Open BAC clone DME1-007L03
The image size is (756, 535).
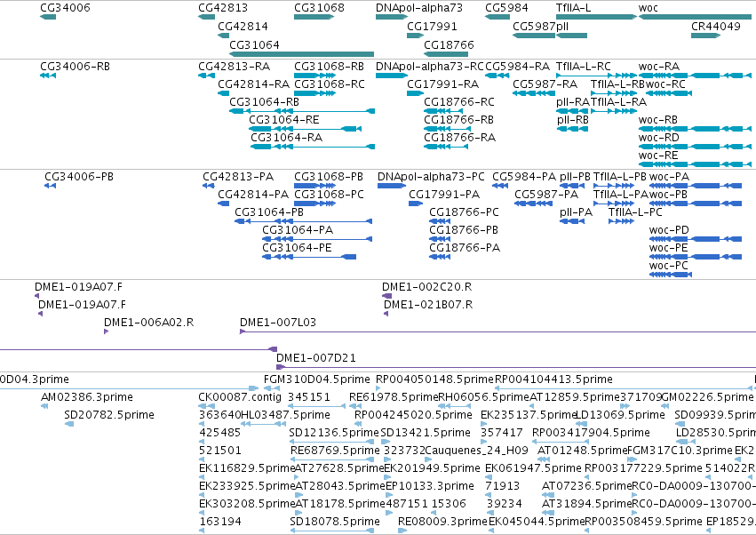coord(278,323)
